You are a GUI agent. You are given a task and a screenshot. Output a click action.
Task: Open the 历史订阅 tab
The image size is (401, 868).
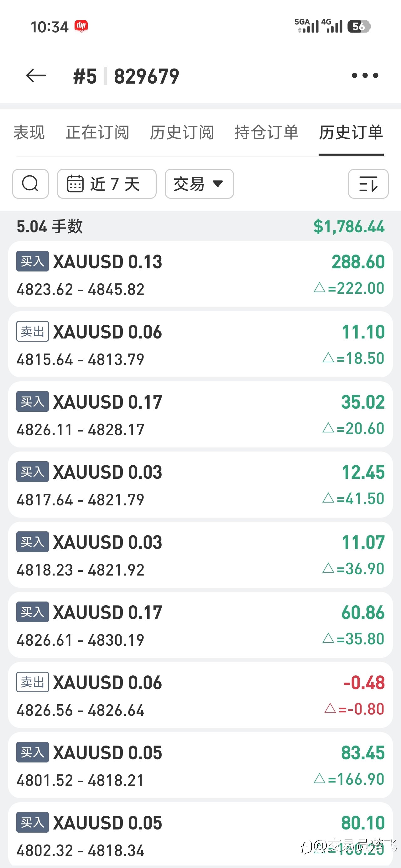(x=182, y=132)
